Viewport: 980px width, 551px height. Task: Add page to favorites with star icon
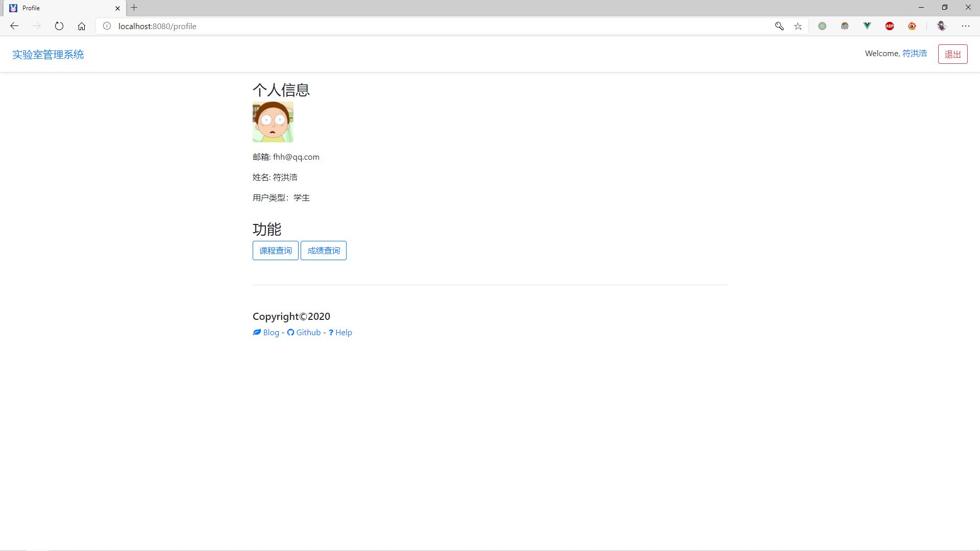pos(798,26)
